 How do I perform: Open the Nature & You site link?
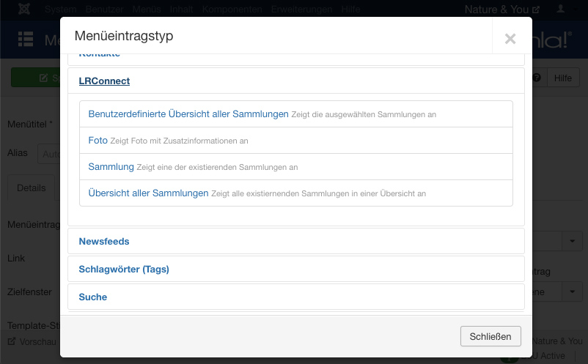(x=501, y=10)
